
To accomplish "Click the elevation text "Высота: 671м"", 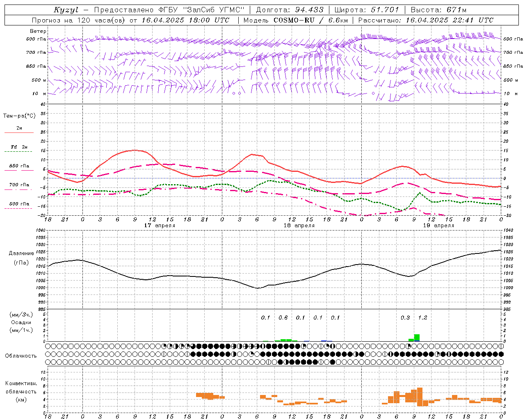I will 438,10.
